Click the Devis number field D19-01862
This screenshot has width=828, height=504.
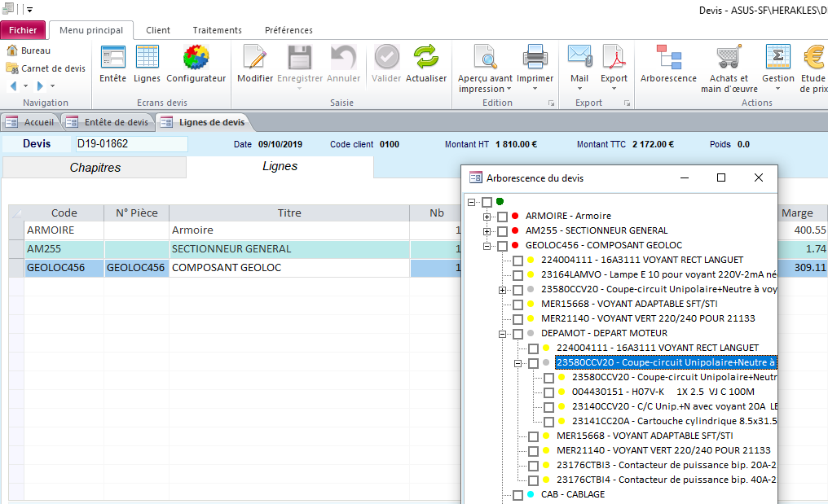(x=130, y=144)
